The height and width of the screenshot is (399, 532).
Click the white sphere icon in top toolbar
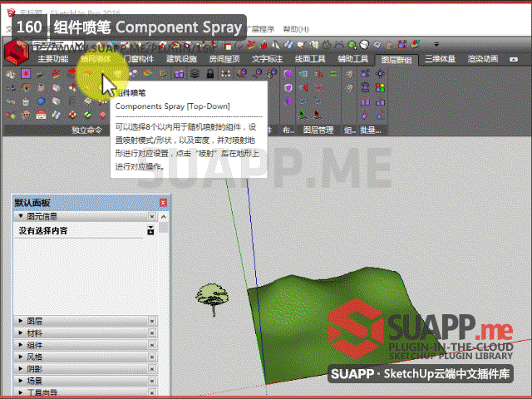[x=364, y=44]
